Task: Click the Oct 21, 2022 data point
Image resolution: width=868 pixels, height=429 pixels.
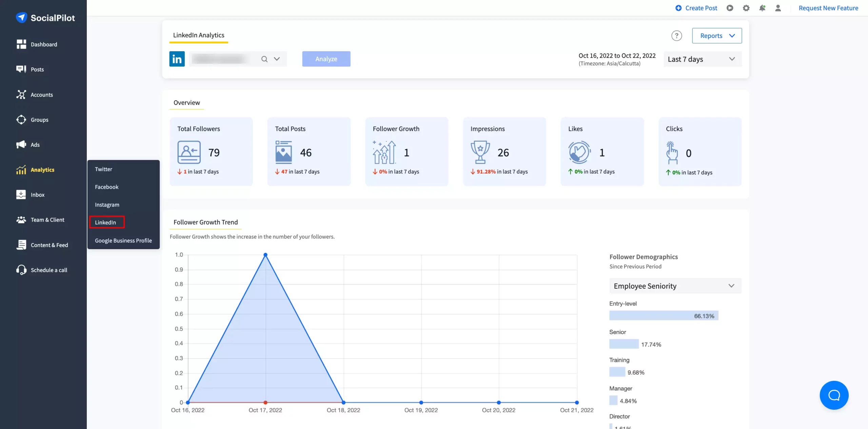Action: point(577,403)
